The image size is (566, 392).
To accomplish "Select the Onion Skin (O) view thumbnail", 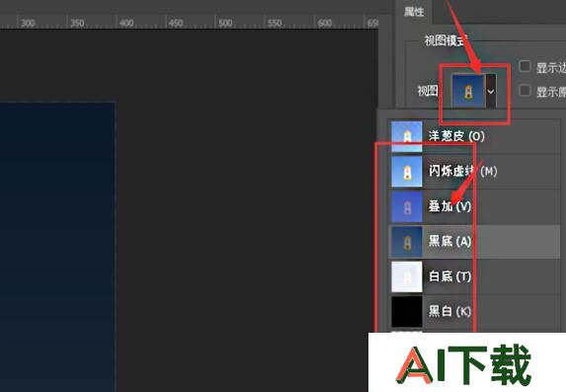I will tap(407, 136).
